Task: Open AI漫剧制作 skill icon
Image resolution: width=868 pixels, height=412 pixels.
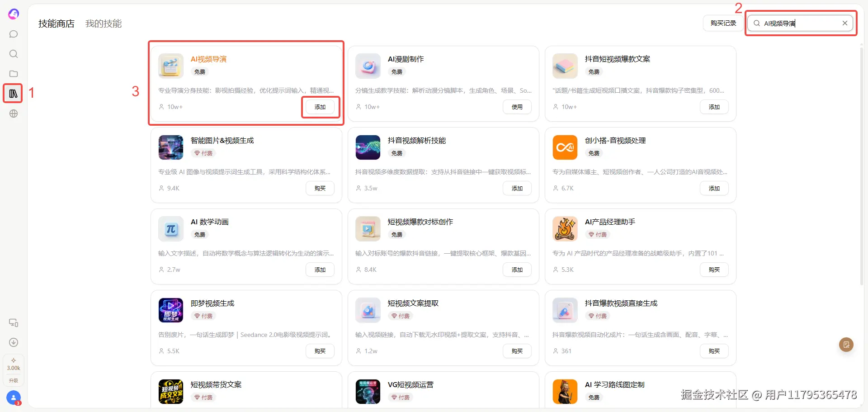Action: point(368,66)
